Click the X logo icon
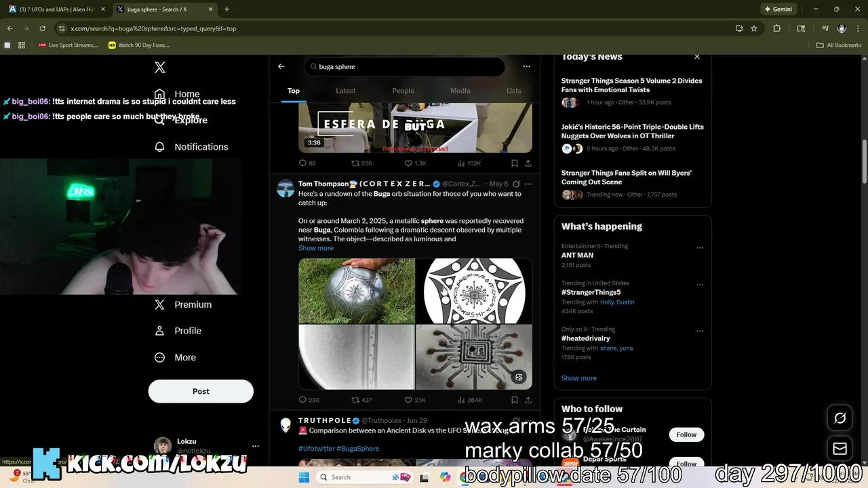Image resolution: width=868 pixels, height=488 pixels. tap(160, 67)
